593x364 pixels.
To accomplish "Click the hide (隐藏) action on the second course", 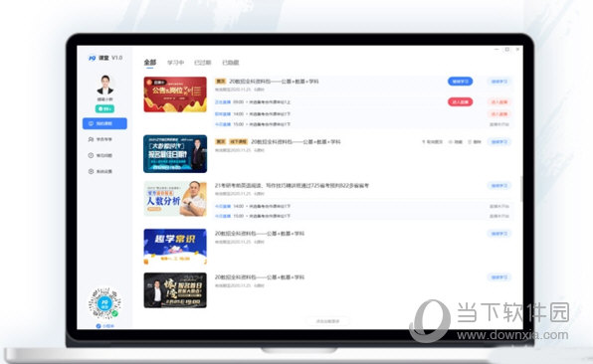I will [x=456, y=142].
